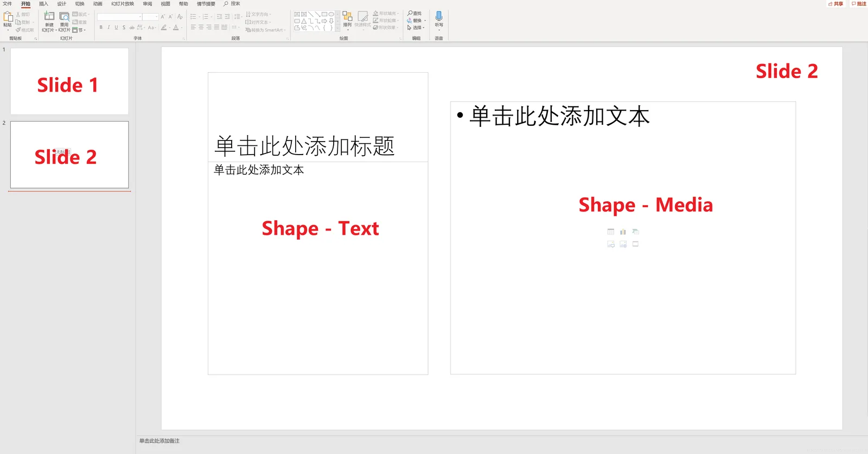Image resolution: width=868 pixels, height=454 pixels.
Task: Click the Dictate (听写) microphone icon
Action: 439,17
